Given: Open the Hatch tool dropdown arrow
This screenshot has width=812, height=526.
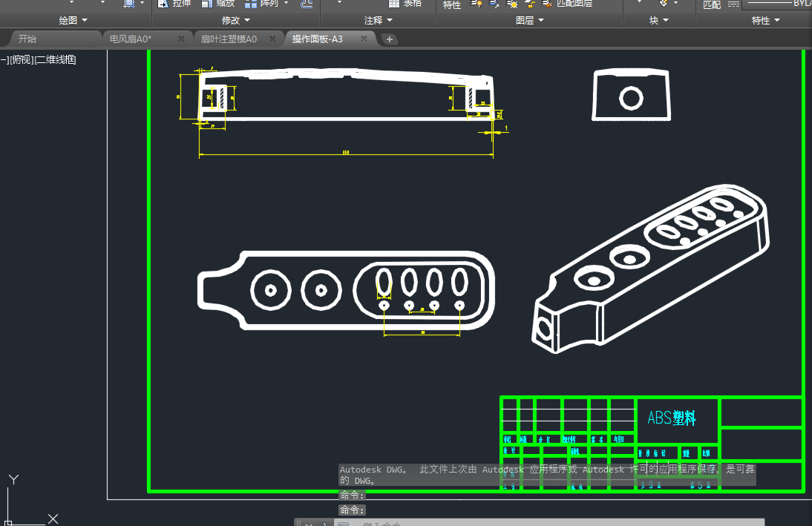Looking at the screenshot, I should pyautogui.click(x=142, y=2).
